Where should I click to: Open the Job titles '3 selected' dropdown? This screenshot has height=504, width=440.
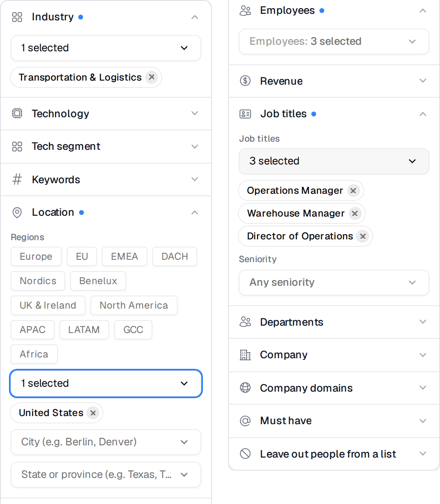click(334, 161)
